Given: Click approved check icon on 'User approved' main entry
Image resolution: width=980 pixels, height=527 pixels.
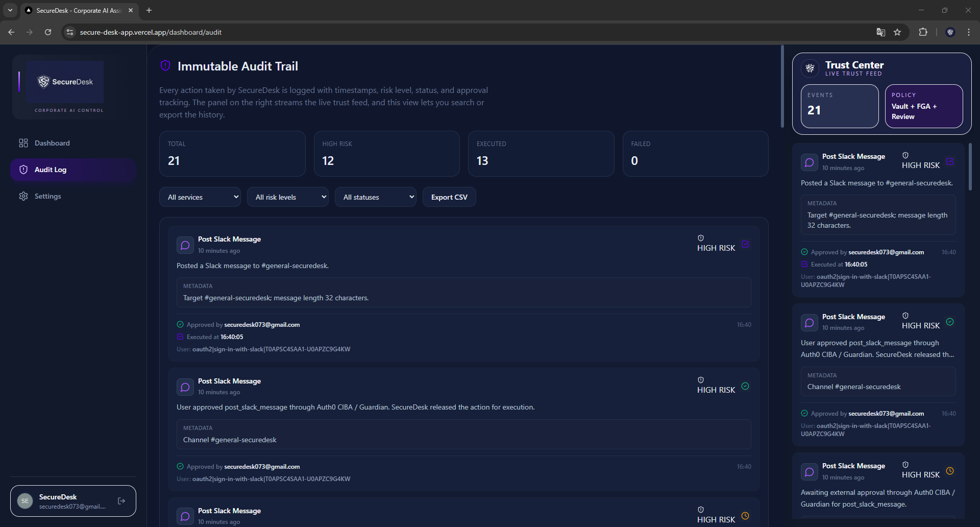Looking at the screenshot, I should 745,386.
